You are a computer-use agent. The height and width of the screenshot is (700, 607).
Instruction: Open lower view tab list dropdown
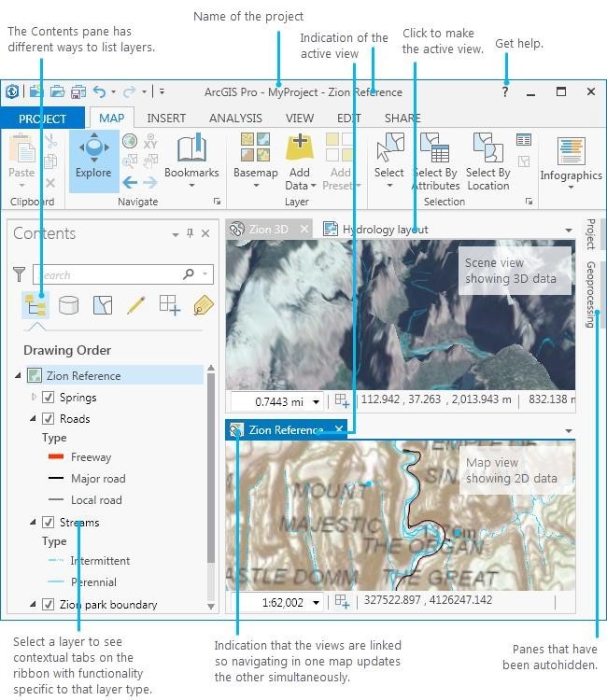tap(569, 431)
